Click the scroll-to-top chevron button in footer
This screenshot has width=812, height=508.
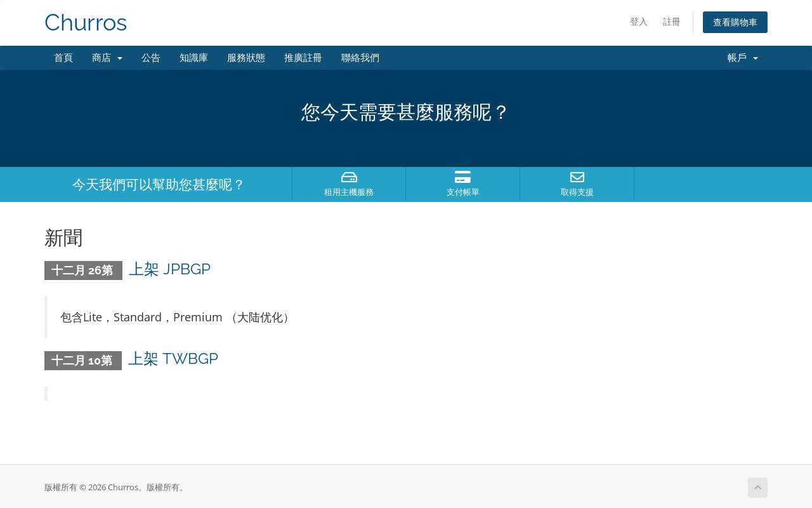(757, 488)
